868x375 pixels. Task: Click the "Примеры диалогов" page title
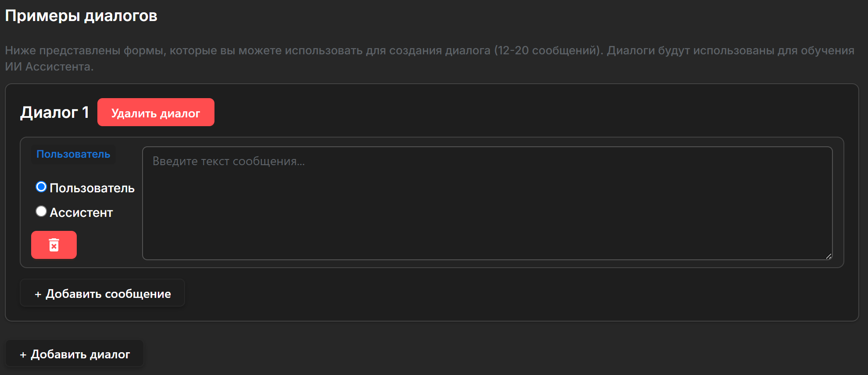click(x=81, y=16)
